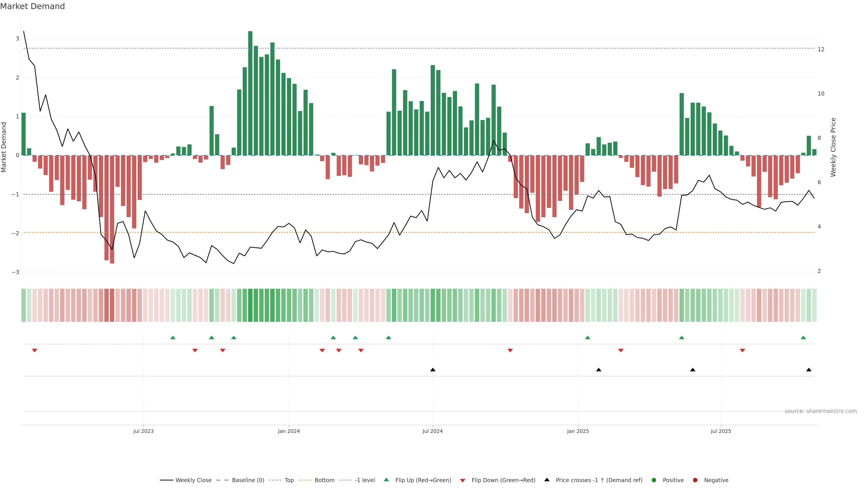
Task: Click the leftmost green Flip Up triangle marker
Action: (173, 338)
